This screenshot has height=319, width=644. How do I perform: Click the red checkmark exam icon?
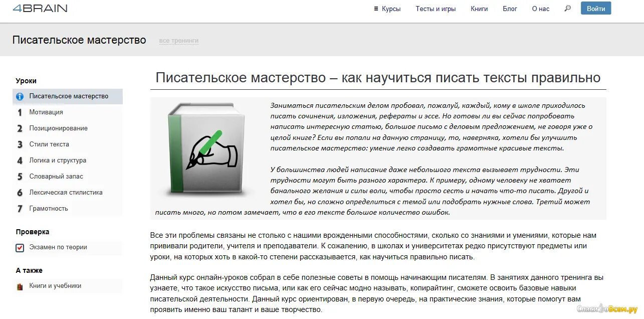(20, 247)
